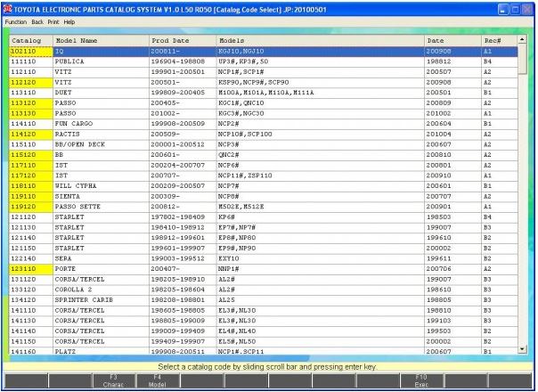Select catalog code 121130

coord(31,227)
